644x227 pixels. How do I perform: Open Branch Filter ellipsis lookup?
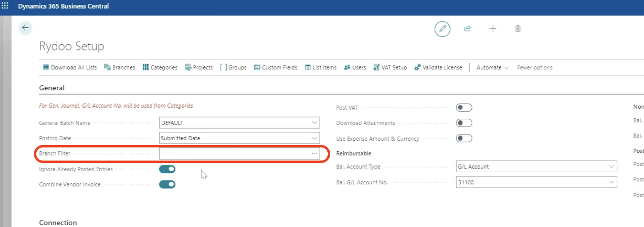click(x=315, y=153)
